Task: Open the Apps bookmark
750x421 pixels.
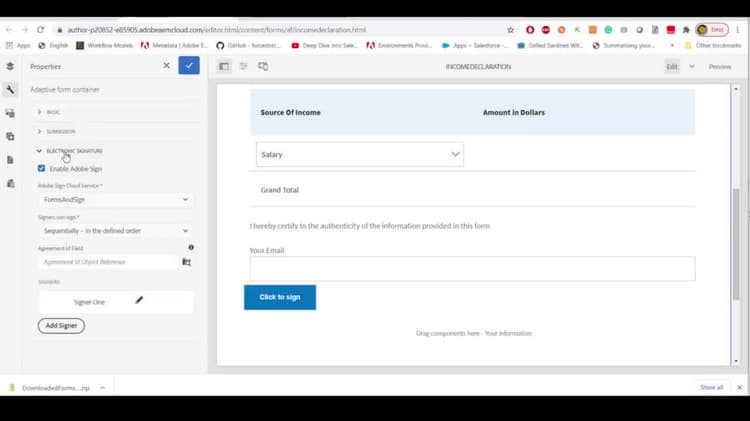Action: tap(18, 45)
